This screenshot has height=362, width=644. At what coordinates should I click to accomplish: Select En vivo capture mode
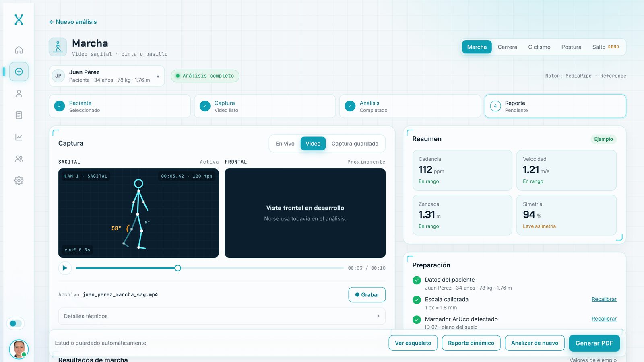285,144
